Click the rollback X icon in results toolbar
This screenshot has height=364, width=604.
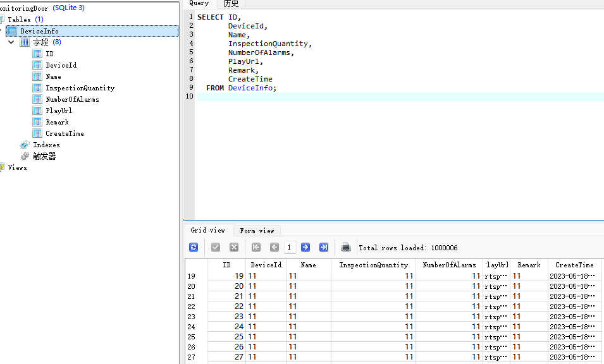[234, 248]
